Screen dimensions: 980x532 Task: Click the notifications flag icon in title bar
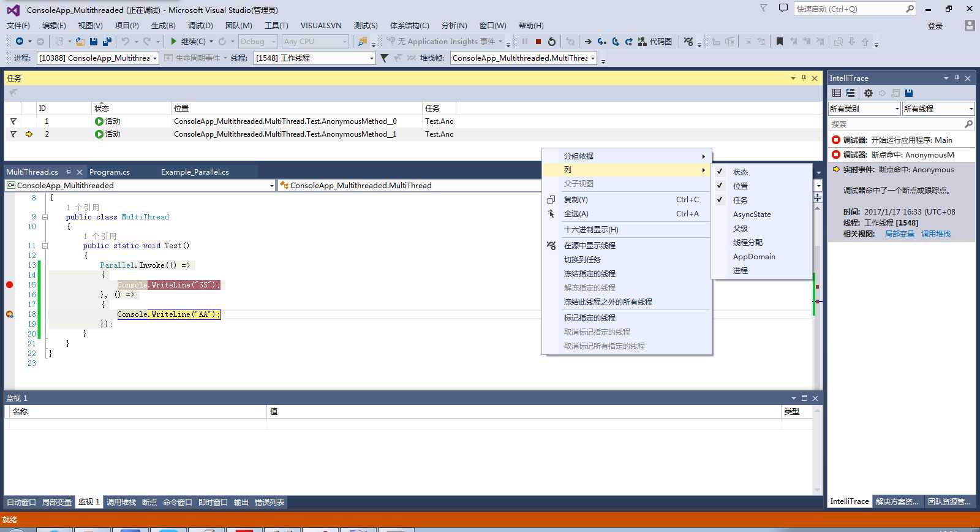(x=763, y=8)
